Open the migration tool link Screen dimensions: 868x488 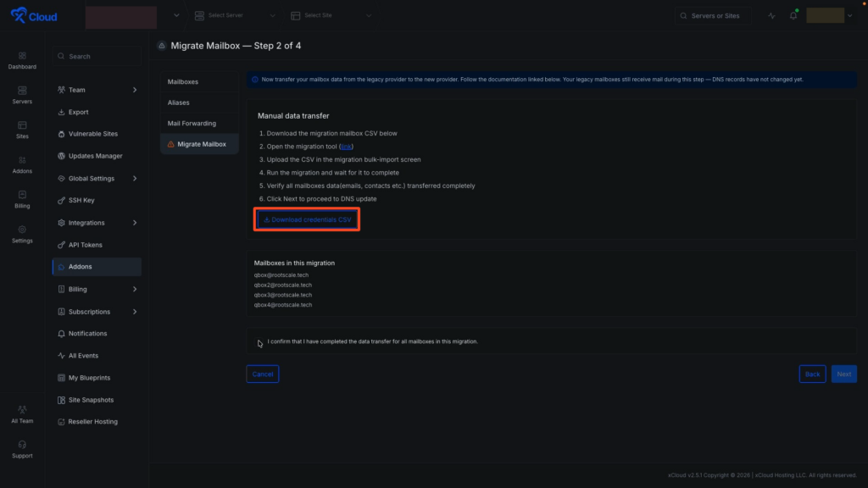(346, 147)
